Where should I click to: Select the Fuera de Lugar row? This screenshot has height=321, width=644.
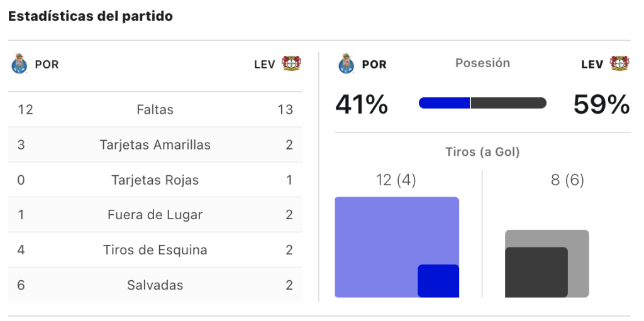(x=155, y=215)
